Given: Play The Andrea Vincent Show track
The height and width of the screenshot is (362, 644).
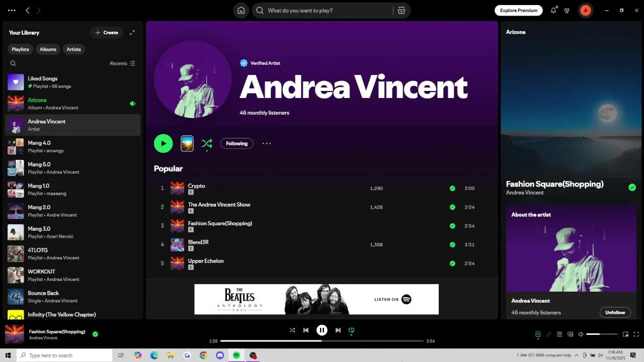Looking at the screenshot, I should [x=322, y=207].
